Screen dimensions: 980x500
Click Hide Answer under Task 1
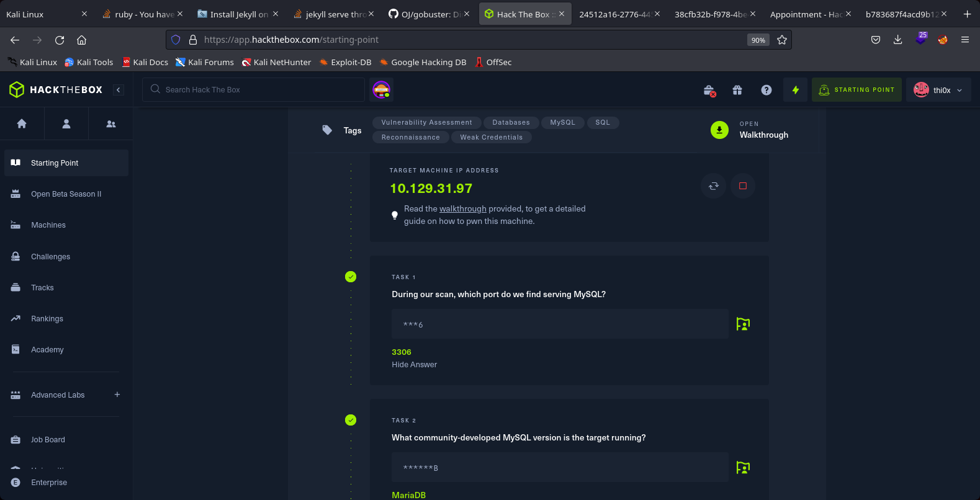[x=414, y=365]
